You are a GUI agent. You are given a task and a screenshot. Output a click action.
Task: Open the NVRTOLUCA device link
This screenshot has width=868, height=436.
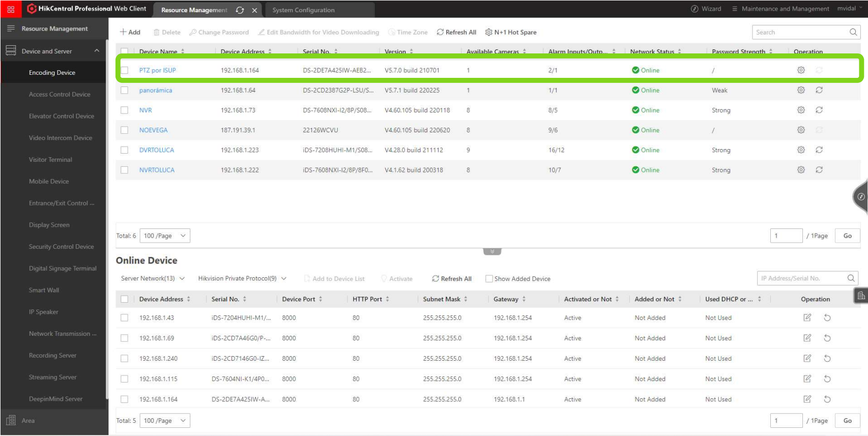click(157, 170)
